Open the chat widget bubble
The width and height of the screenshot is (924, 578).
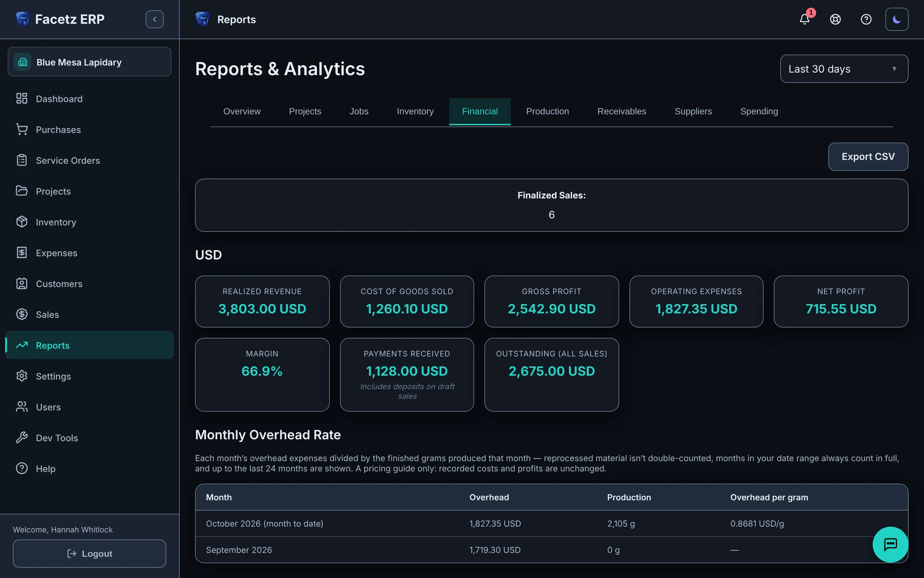click(890, 544)
